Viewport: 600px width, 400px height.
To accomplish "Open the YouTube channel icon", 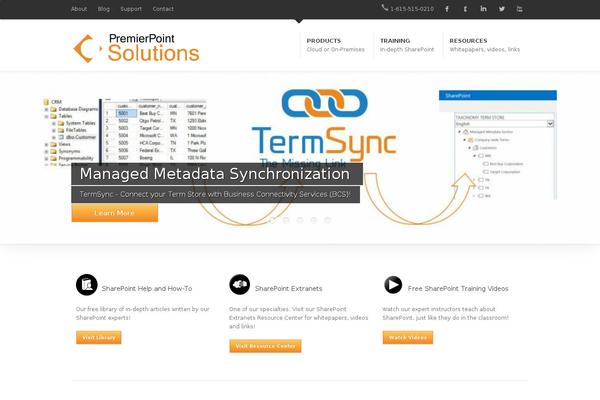I will tap(519, 9).
